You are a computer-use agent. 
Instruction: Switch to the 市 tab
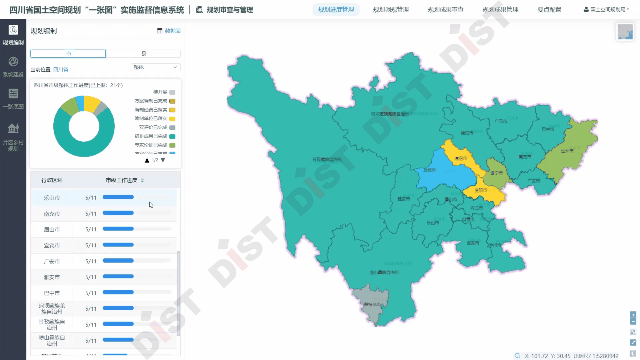[68, 53]
